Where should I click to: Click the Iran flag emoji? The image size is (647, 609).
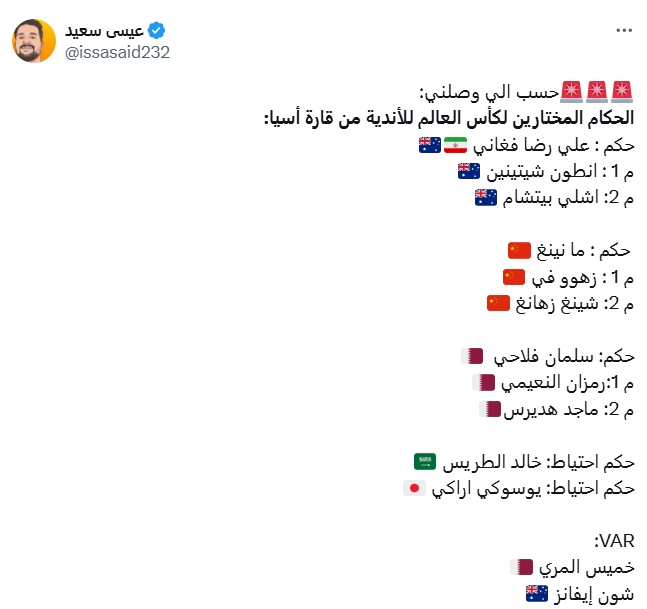(456, 145)
